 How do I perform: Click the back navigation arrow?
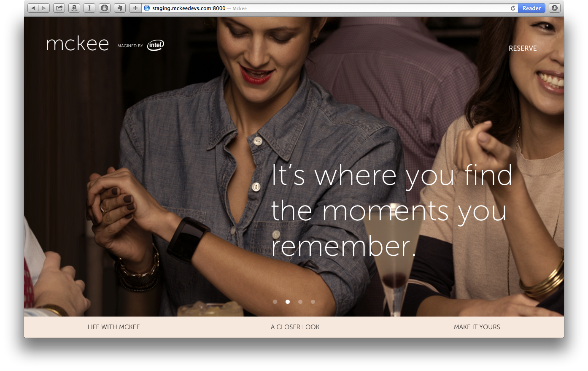(x=33, y=8)
